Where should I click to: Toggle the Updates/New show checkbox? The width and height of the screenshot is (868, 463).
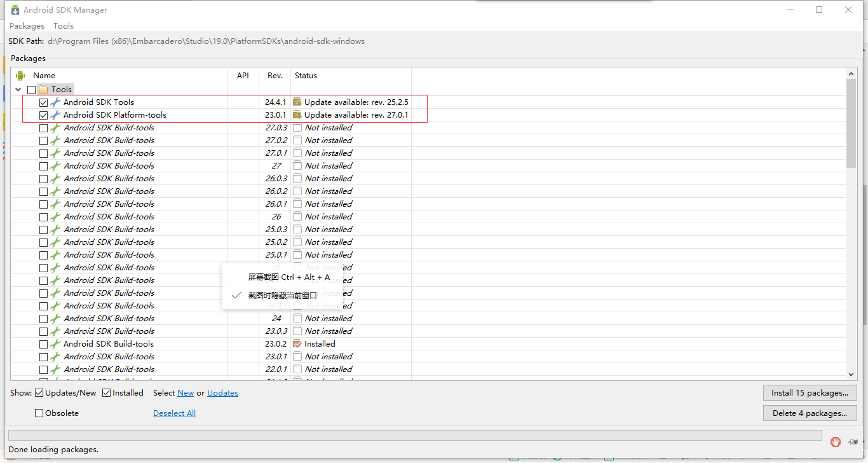[39, 393]
